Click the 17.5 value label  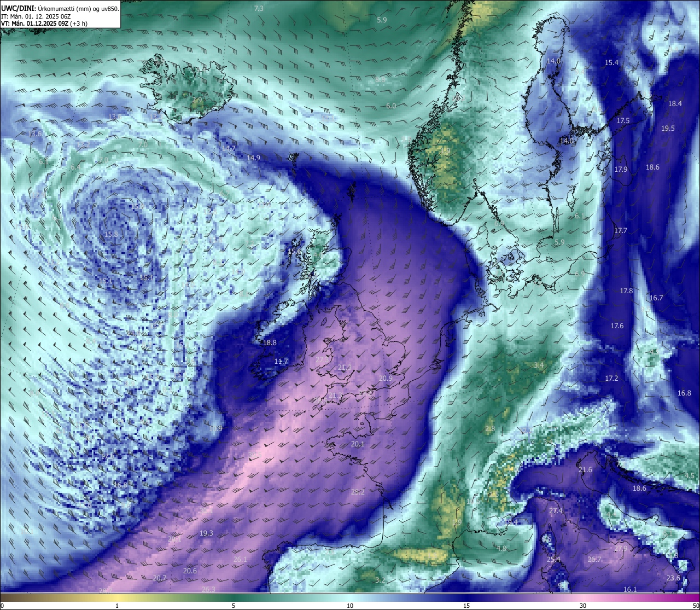pos(623,120)
